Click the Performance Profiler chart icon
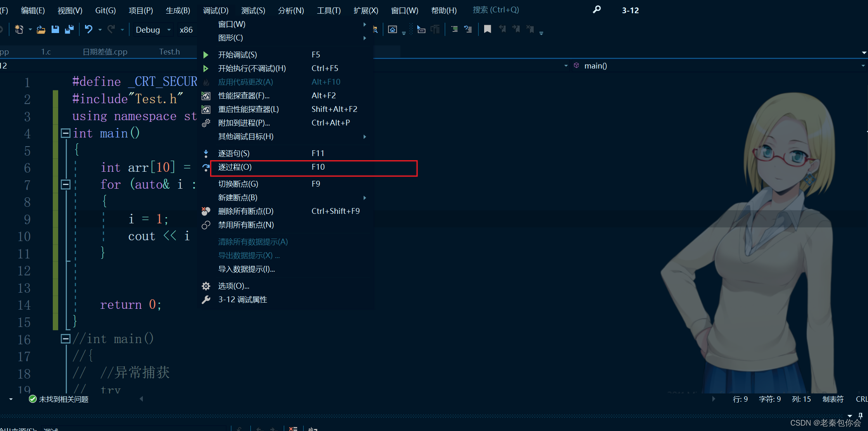Viewport: 868px width, 431px height. [x=206, y=96]
